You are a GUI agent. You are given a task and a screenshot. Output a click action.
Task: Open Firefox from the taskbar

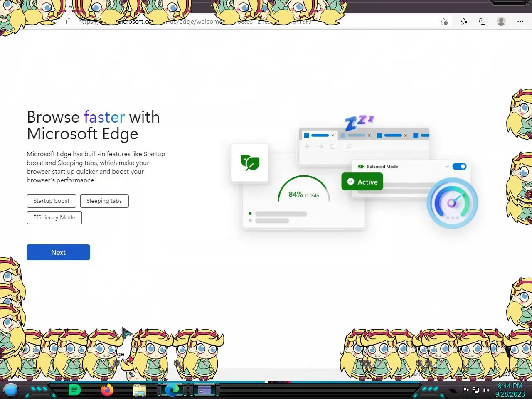107,390
